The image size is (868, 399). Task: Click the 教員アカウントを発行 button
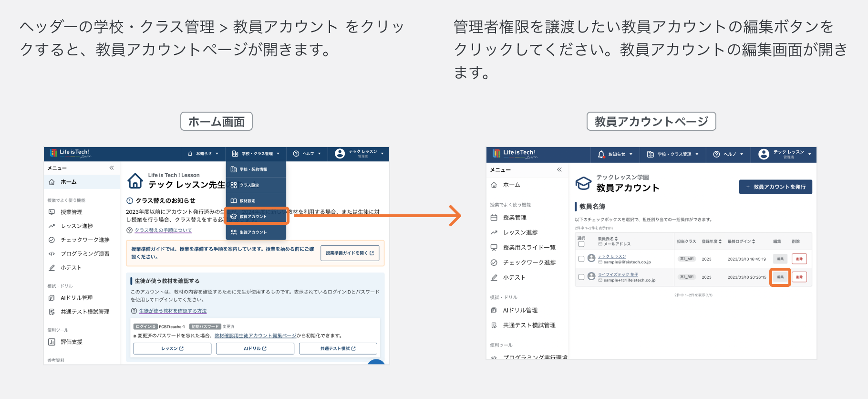click(775, 187)
